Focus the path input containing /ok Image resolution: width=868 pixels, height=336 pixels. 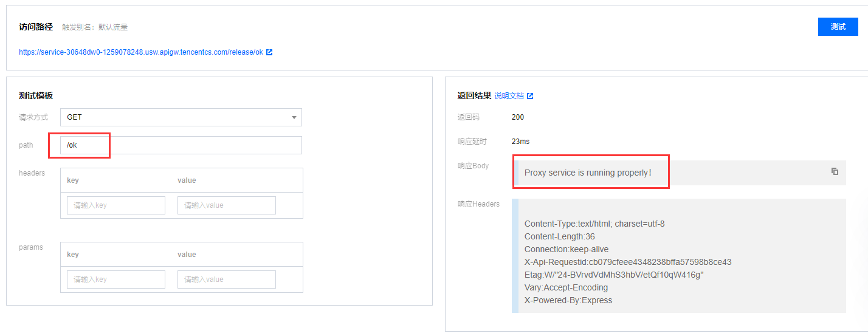(181, 145)
